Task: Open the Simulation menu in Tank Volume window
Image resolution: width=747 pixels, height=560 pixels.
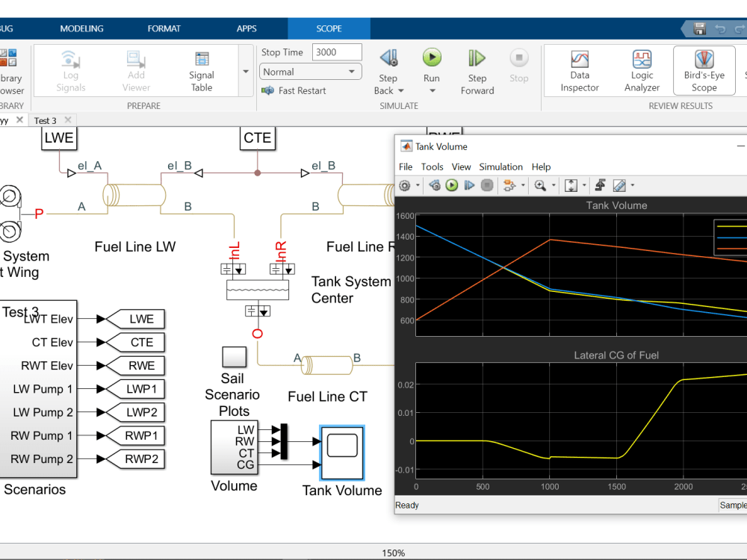Action: pos(500,167)
